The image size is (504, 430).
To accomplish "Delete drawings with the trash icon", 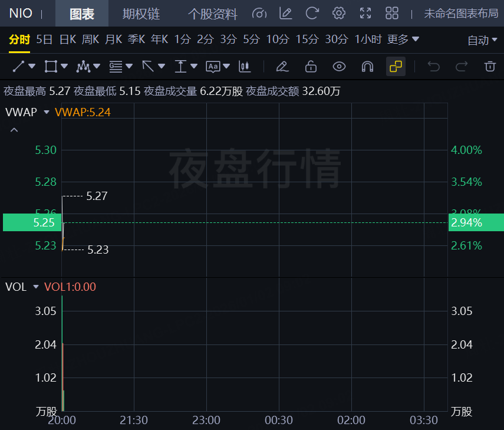I will [x=490, y=66].
